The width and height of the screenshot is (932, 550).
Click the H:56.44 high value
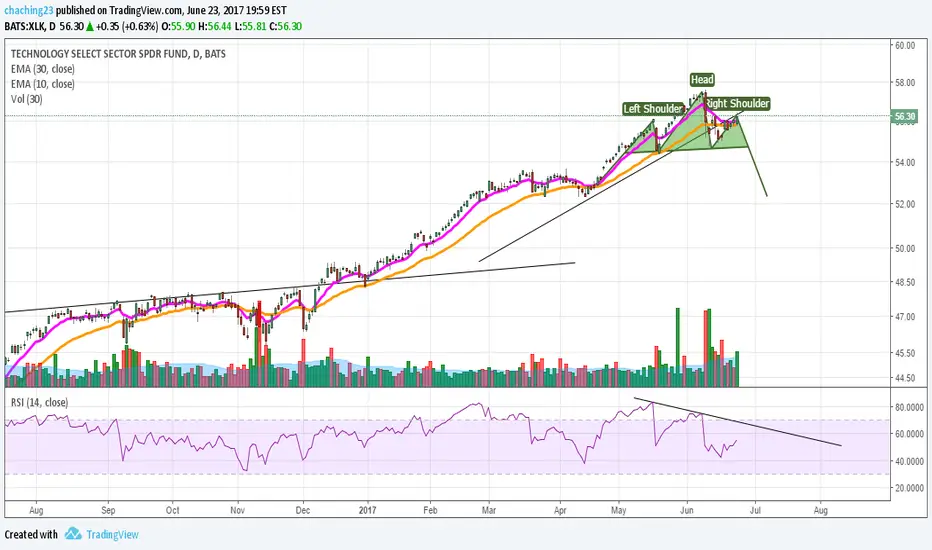[215, 26]
